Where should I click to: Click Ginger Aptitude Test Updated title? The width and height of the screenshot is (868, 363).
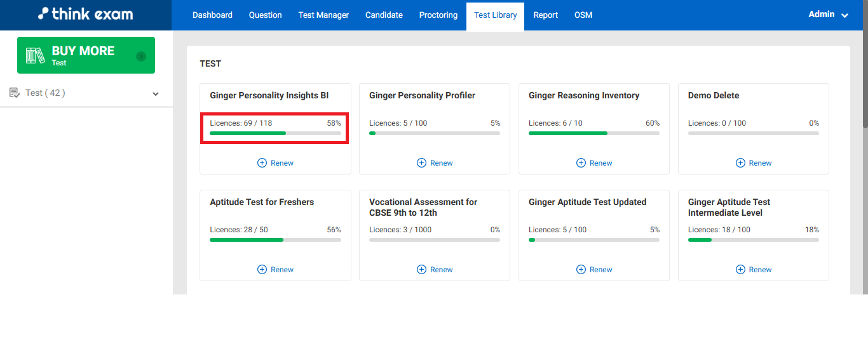587,202
